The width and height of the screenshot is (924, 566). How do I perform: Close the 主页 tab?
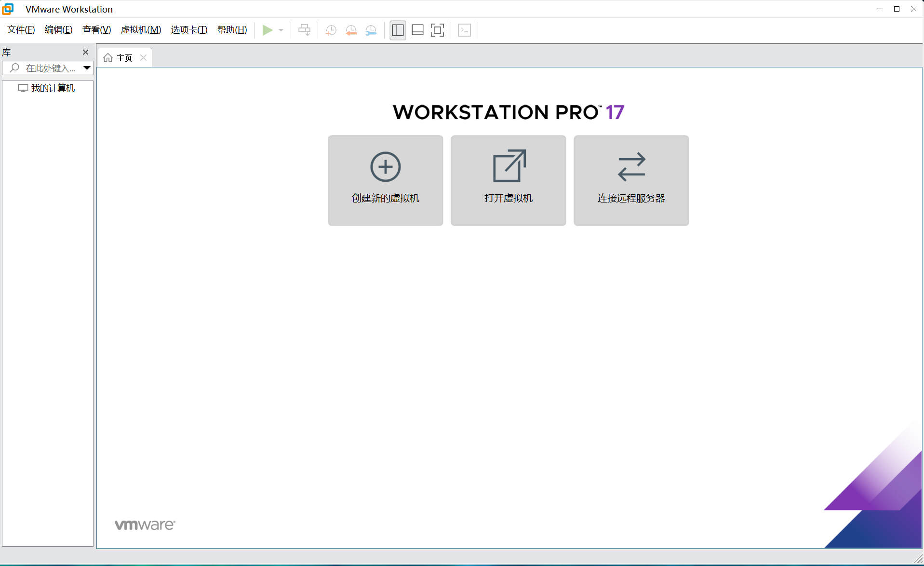[144, 58]
